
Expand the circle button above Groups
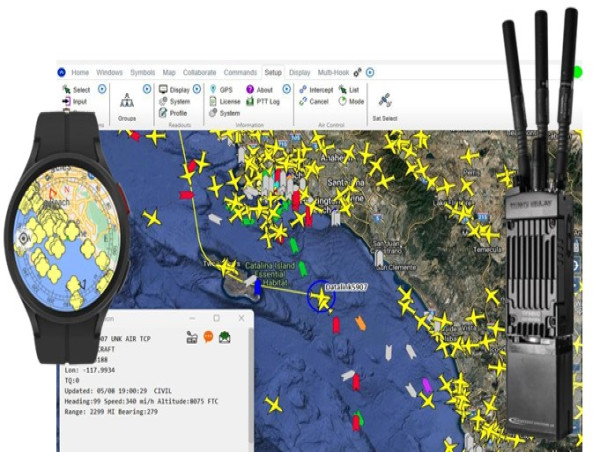147,89
